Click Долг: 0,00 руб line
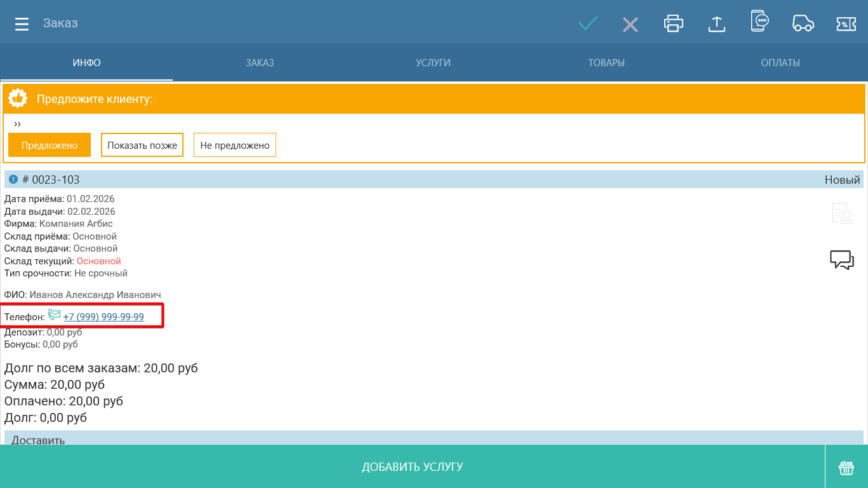Viewport: 868px width, 488px height. click(x=46, y=417)
